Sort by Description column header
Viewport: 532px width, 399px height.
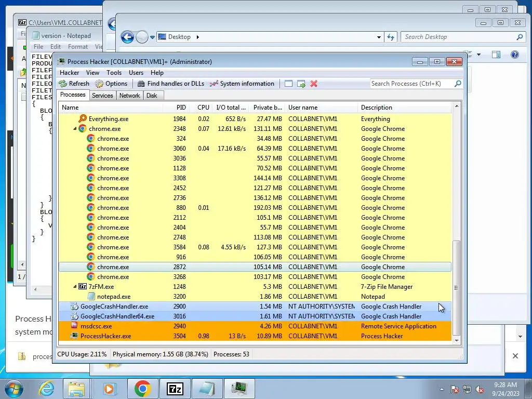[x=405, y=107]
